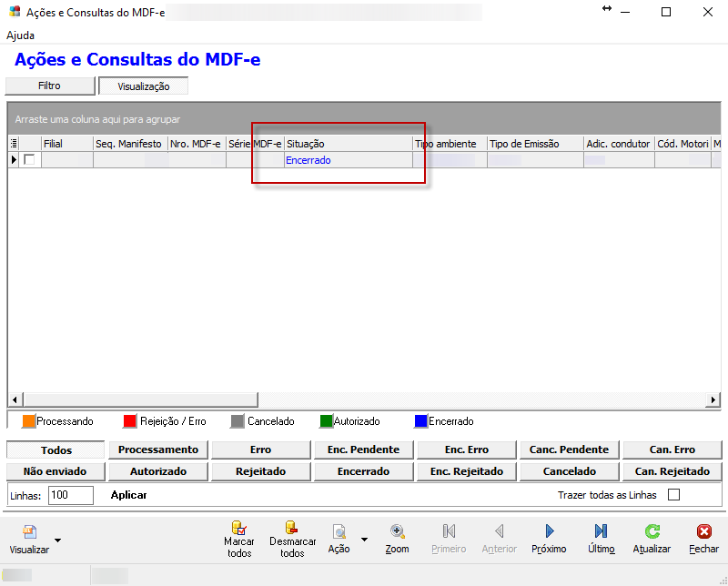Open the dropdown arrow next to Ação
Image resolution: width=728 pixels, height=586 pixels.
[364, 540]
